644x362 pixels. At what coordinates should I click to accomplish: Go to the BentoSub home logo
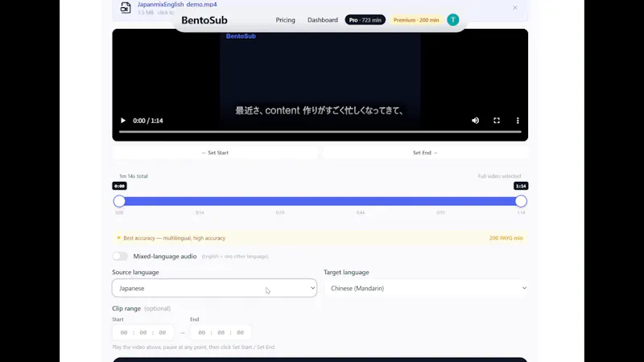click(x=204, y=20)
